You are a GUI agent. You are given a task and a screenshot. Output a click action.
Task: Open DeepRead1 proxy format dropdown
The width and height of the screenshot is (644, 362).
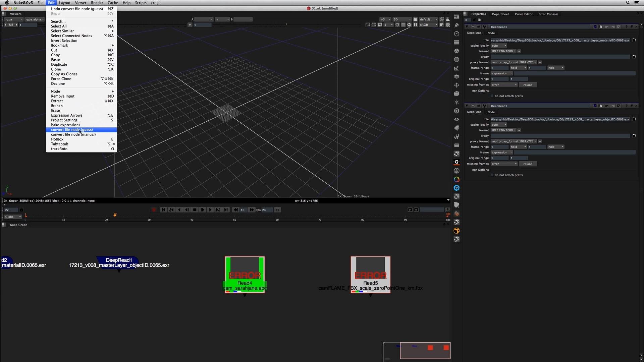pos(514,141)
